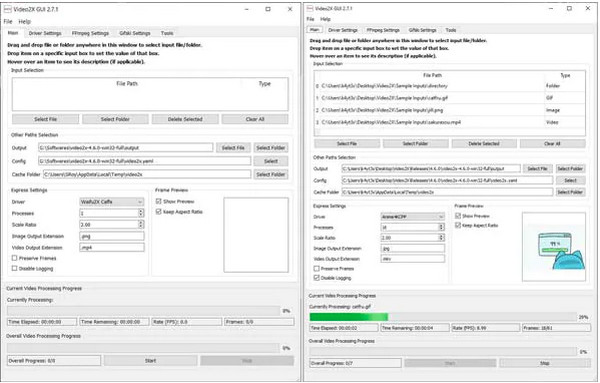The image size is (600, 383).
Task: Click File Path column header in right window
Action: (x=432, y=75)
